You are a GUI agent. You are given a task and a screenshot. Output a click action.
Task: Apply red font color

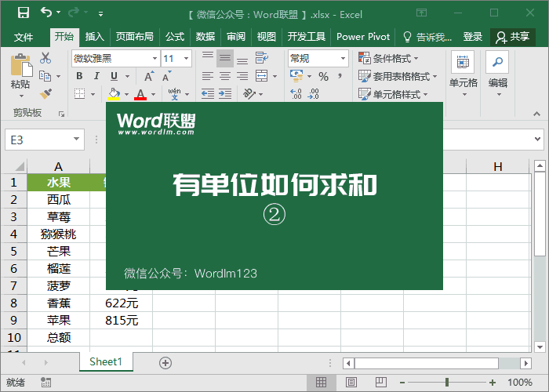point(140,94)
